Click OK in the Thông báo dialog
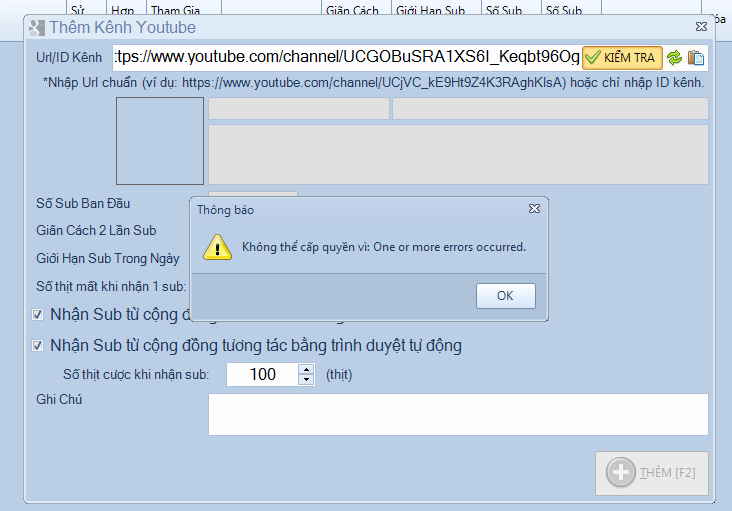The width and height of the screenshot is (732, 511). [x=506, y=295]
